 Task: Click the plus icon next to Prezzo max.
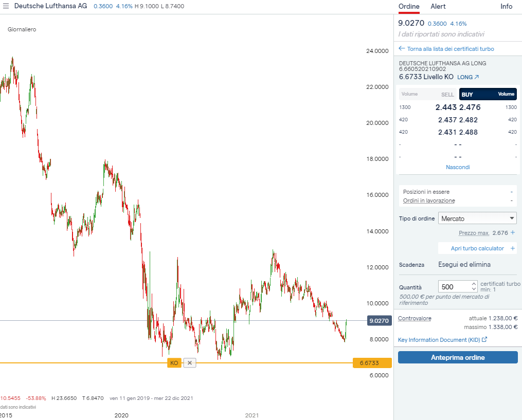513,233
